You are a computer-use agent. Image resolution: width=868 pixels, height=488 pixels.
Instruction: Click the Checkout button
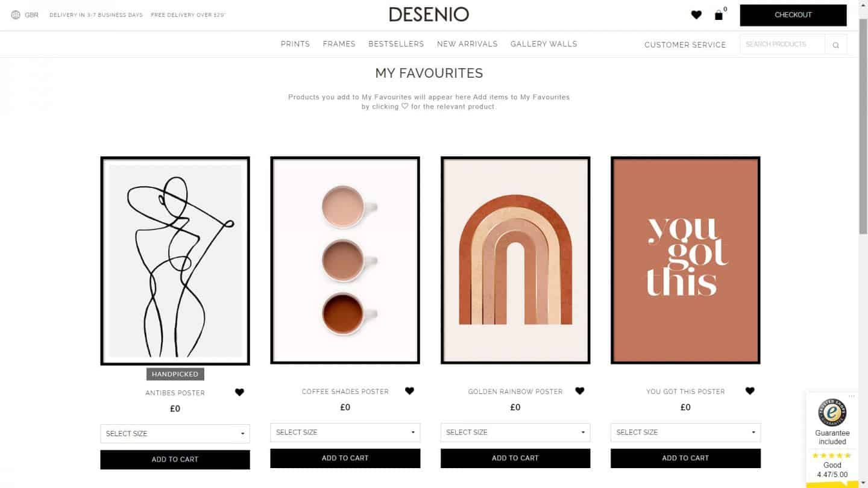(793, 15)
